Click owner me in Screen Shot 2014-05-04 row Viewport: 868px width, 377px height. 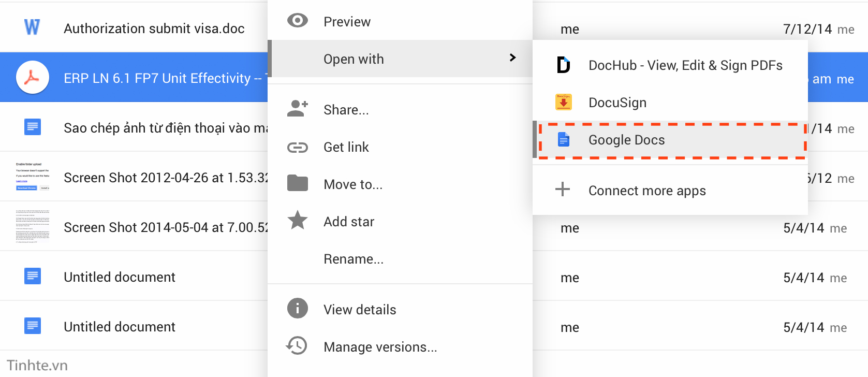[570, 228]
